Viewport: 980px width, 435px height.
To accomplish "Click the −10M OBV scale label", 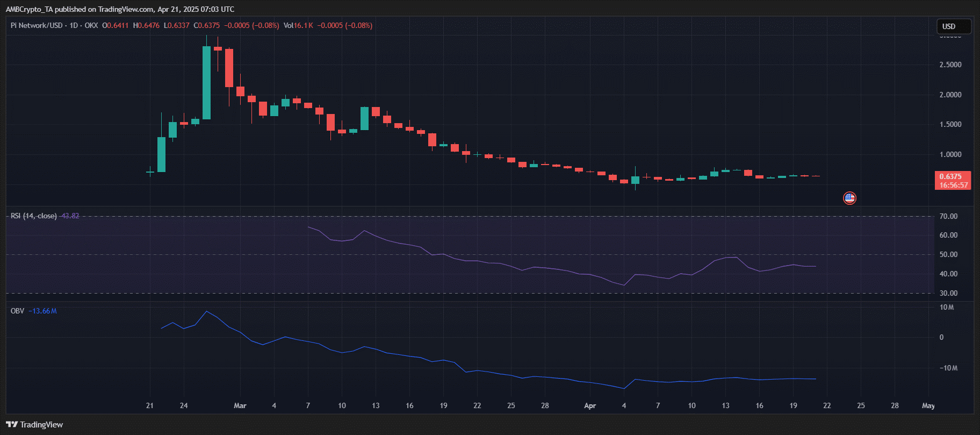I will point(948,368).
